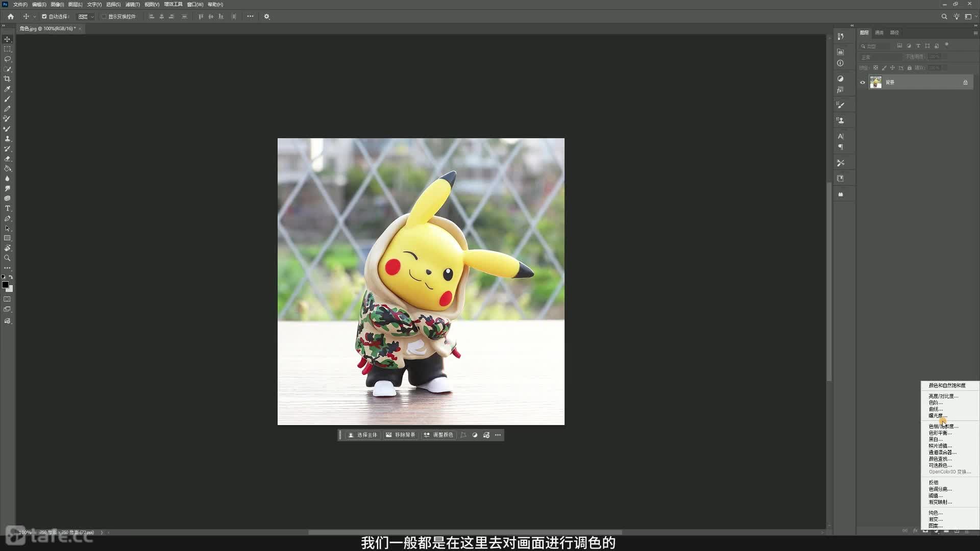
Task: Select the Hand tool
Action: click(x=7, y=248)
